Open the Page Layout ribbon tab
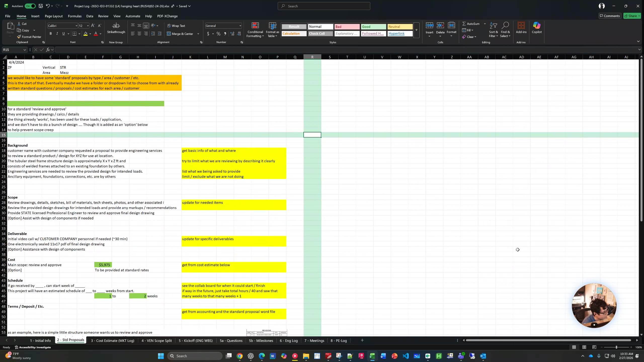The image size is (644, 362). coord(54,16)
